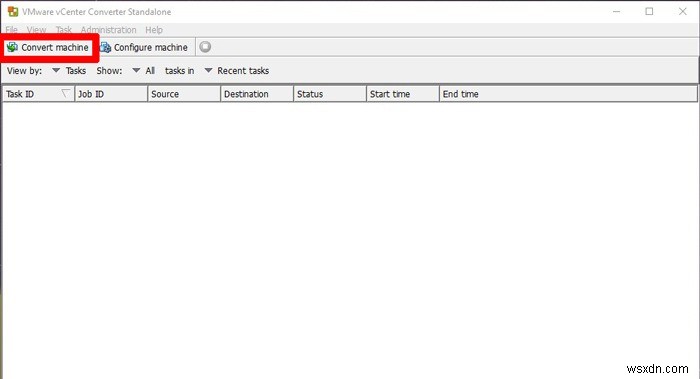Sort by the Start time column header

click(x=403, y=94)
